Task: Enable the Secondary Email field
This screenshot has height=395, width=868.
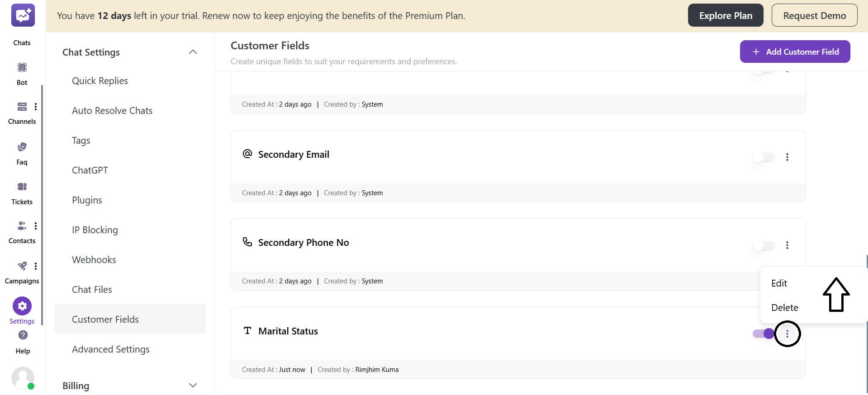Action: pos(763,157)
